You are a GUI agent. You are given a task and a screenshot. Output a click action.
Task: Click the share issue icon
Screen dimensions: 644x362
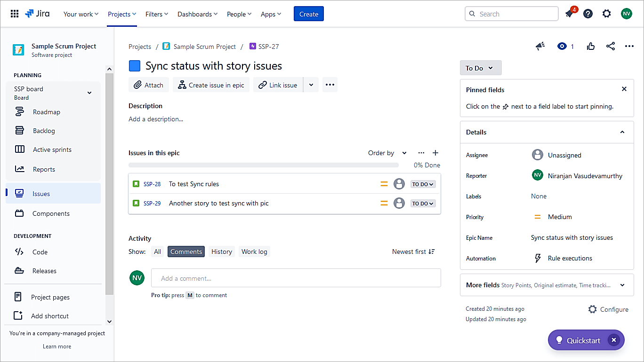[611, 46]
